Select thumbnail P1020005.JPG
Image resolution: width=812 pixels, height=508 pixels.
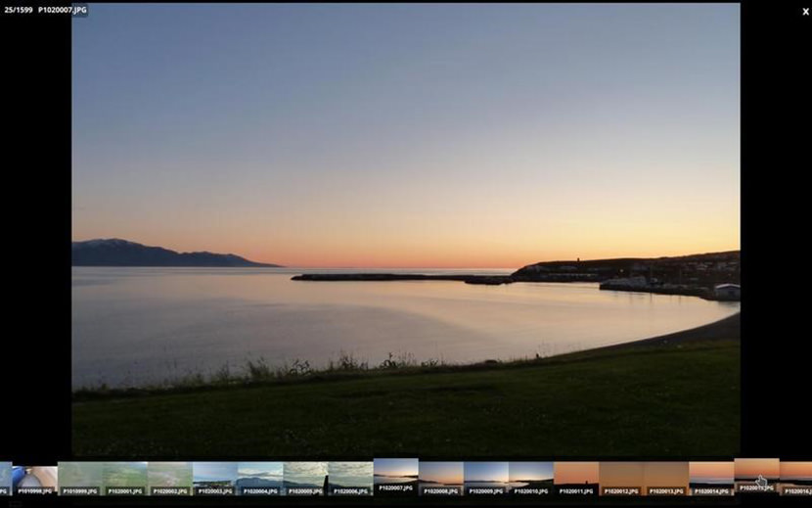coord(305,479)
